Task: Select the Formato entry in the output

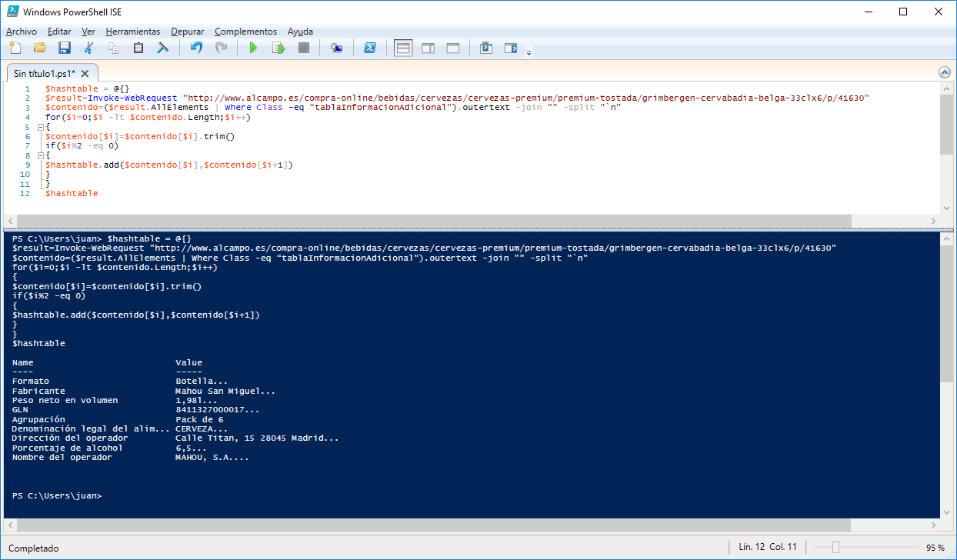Action: pos(31,382)
